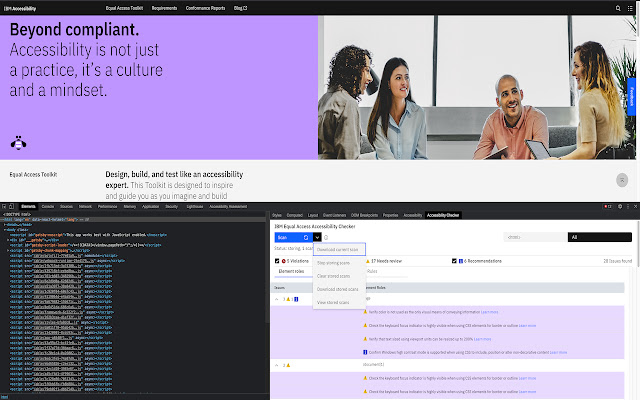Switch to the Sources tab in DevTools
The image size is (640, 400).
67,207
